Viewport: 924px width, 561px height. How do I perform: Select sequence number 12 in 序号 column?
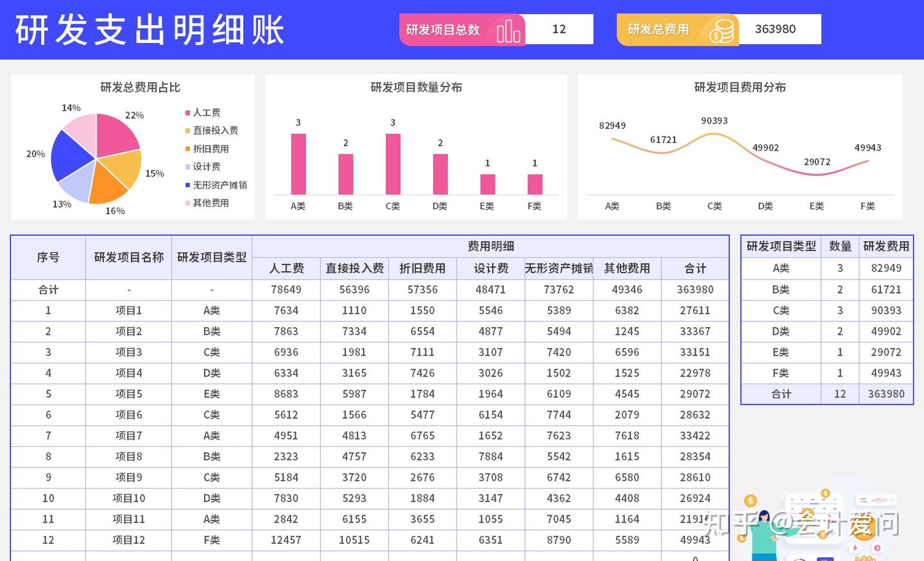(x=48, y=540)
